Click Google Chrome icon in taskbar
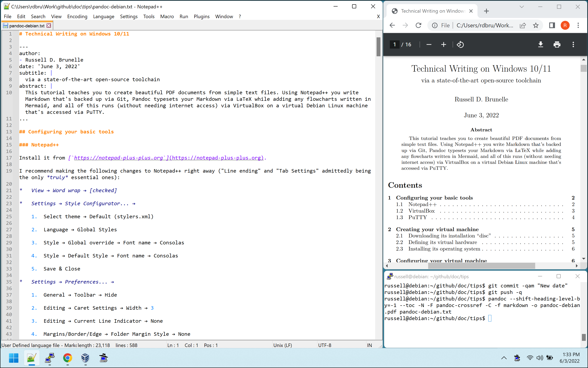The height and width of the screenshot is (368, 588). 67,358
